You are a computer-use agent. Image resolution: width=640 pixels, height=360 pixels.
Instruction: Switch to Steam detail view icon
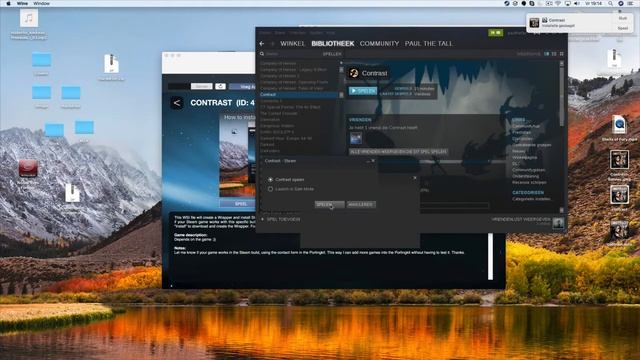[x=547, y=54]
